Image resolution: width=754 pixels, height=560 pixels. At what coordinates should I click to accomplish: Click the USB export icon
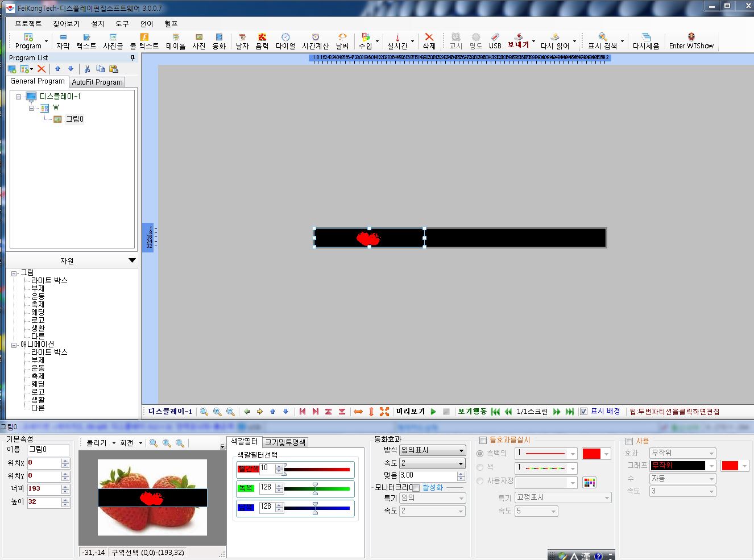[495, 40]
